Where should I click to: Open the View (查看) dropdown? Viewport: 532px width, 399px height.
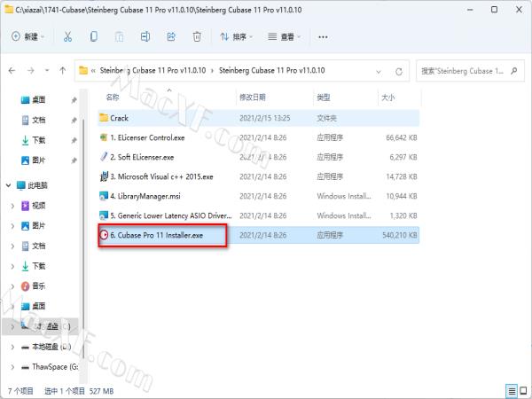[285, 36]
